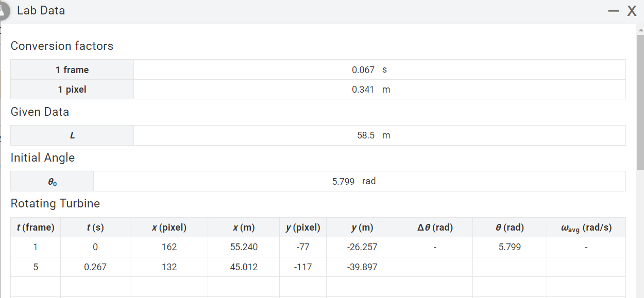Click the Given Data section heading
Screen dimensions: 644x298
point(40,112)
